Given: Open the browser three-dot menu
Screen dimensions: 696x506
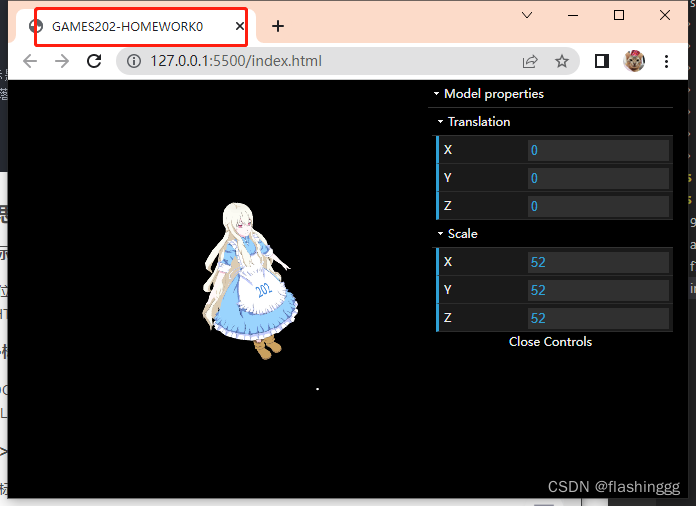Looking at the screenshot, I should (x=666, y=61).
